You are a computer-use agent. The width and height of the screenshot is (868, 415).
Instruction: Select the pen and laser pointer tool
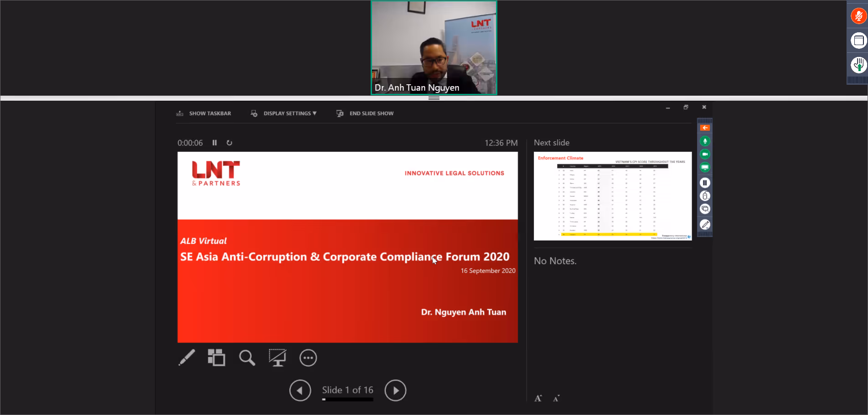tap(186, 358)
